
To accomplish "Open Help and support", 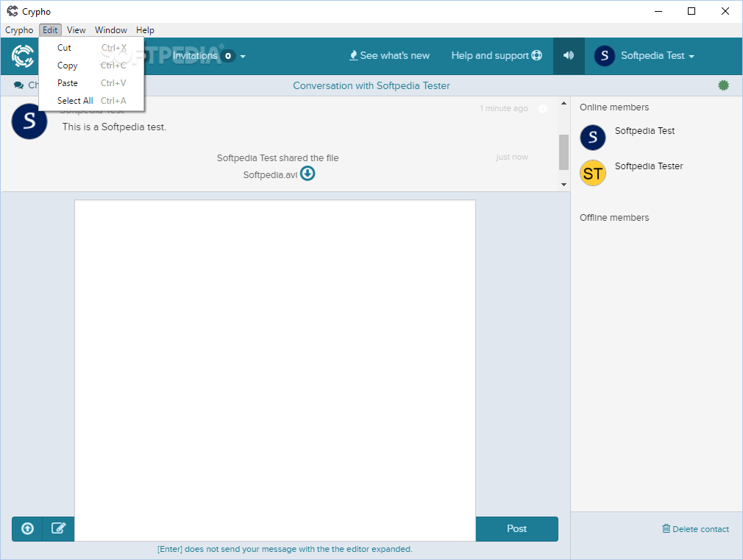I will pyautogui.click(x=497, y=55).
